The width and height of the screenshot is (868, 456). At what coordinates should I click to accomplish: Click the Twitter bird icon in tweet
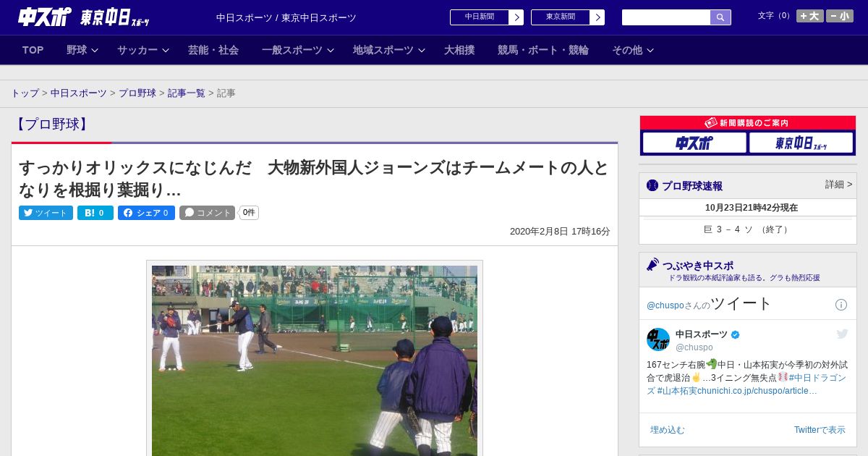point(842,334)
